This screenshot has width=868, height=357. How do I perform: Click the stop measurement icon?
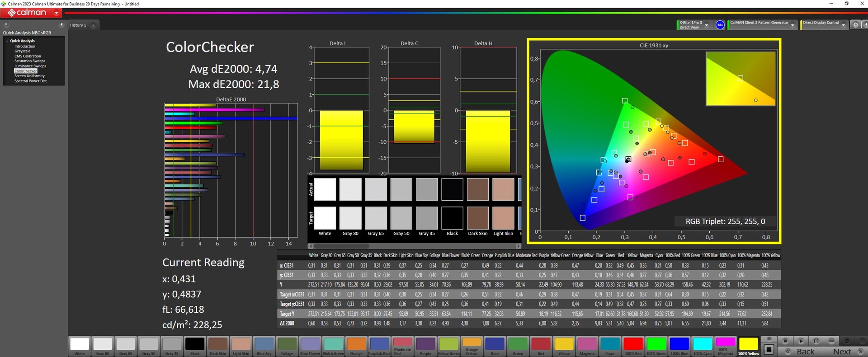pos(785,341)
